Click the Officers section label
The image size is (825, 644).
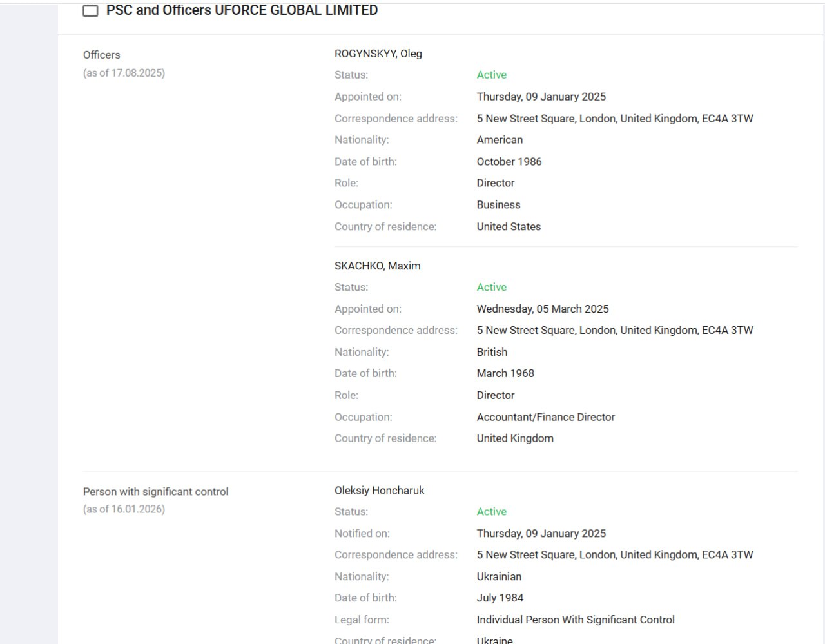coord(102,55)
